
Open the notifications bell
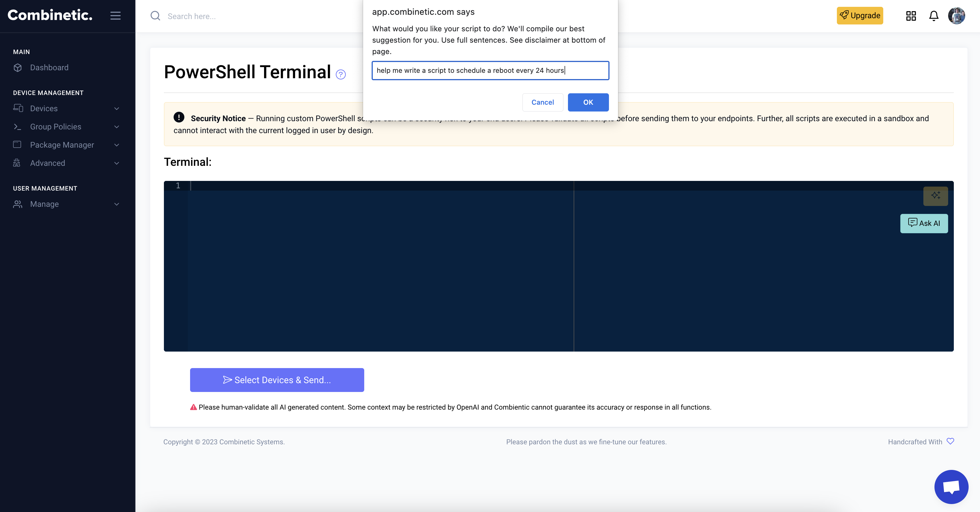coord(934,16)
